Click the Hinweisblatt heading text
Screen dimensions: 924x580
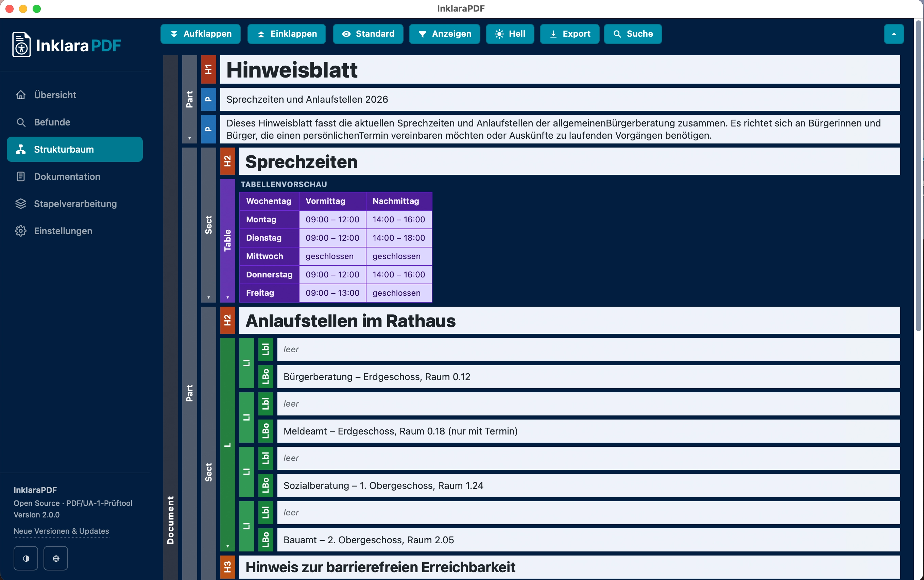(x=292, y=70)
